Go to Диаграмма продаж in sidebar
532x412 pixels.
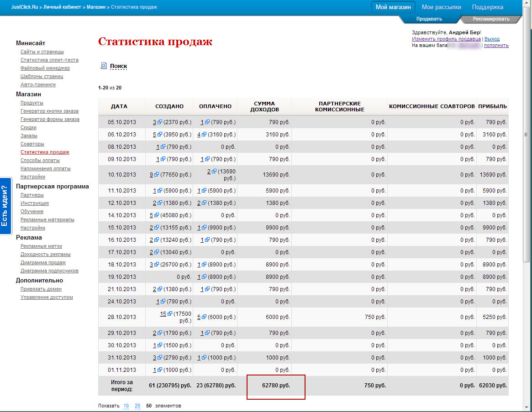tap(43, 262)
